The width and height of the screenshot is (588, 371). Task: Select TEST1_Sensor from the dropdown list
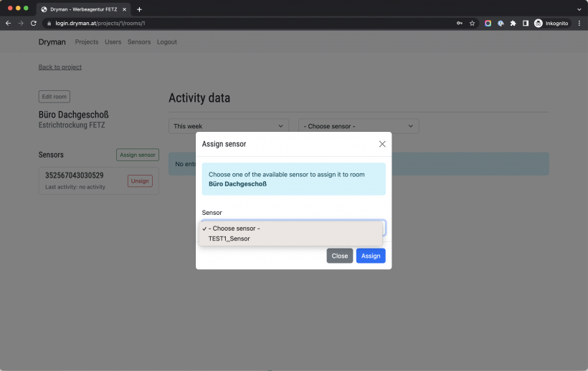[229, 238]
